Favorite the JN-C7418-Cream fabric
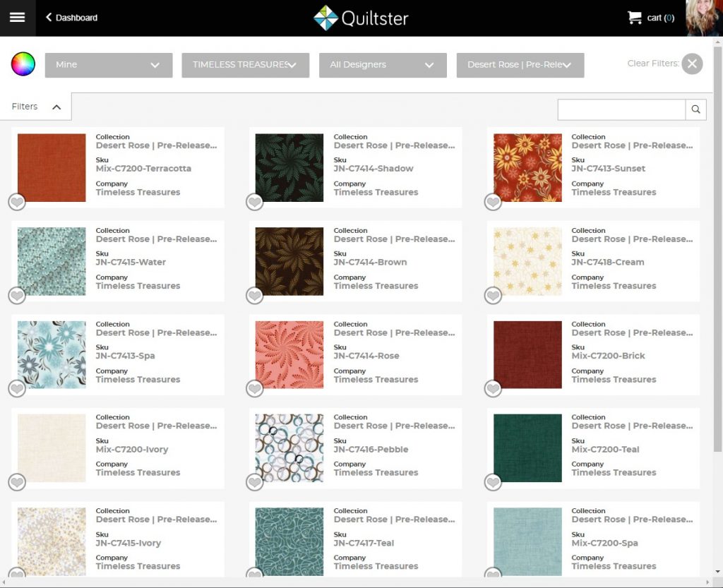723x588 pixels. coord(493,295)
